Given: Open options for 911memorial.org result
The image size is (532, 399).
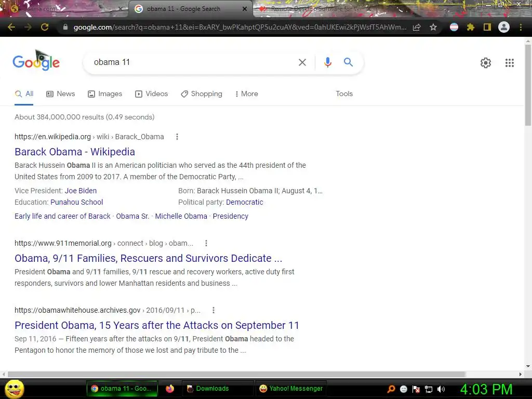Looking at the screenshot, I should (206, 243).
